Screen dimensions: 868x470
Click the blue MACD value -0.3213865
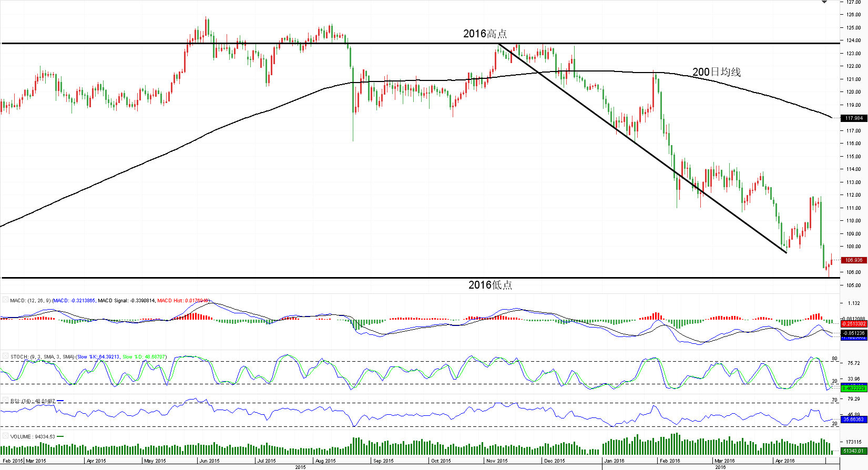pyautogui.click(x=74, y=301)
